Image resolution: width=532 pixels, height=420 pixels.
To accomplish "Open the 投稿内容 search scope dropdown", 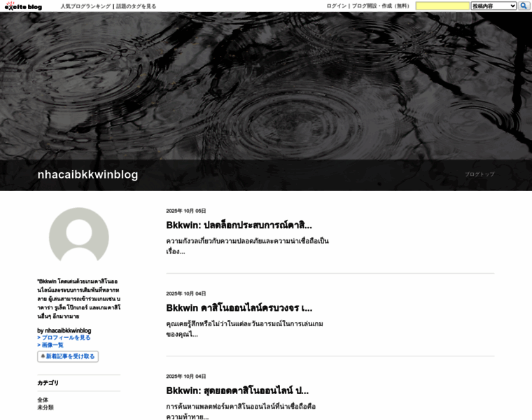I will pos(493,6).
